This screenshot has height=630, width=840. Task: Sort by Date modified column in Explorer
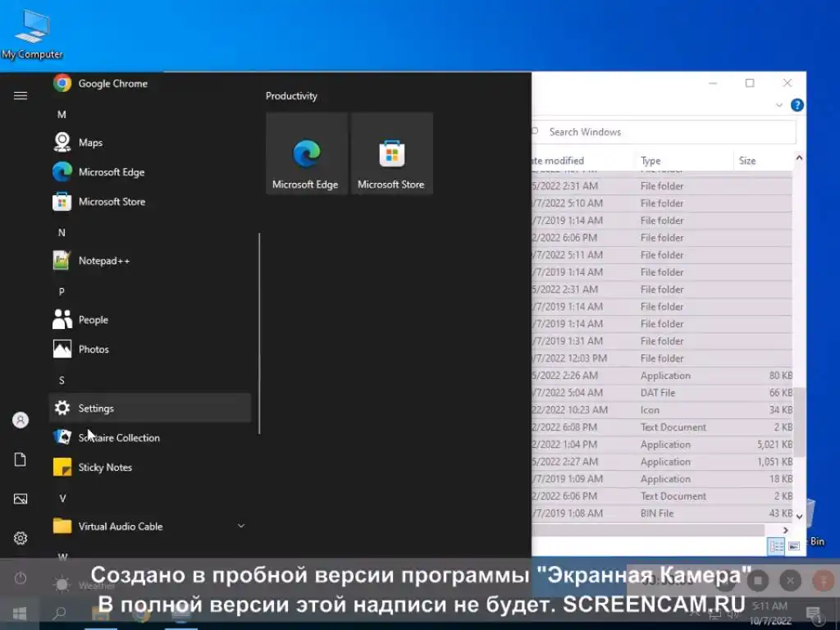(x=583, y=161)
